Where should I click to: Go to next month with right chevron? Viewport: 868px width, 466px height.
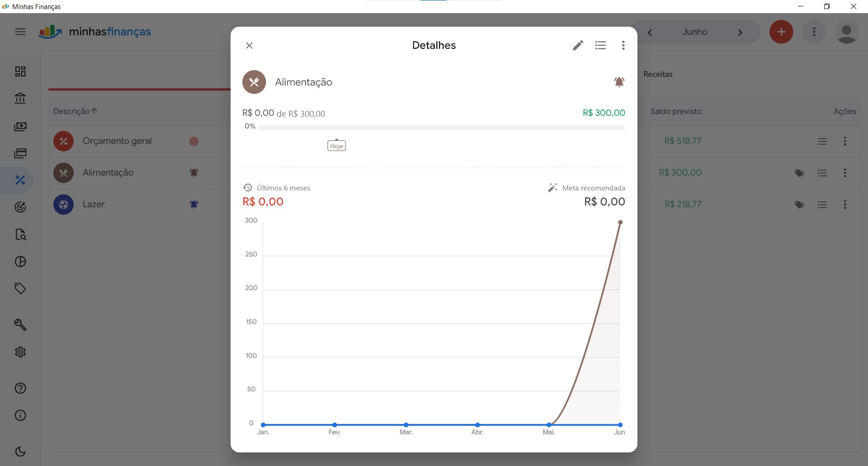(x=740, y=32)
